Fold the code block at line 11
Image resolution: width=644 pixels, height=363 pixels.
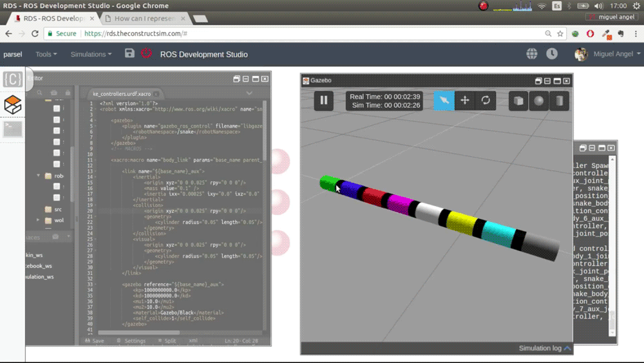[x=95, y=160]
